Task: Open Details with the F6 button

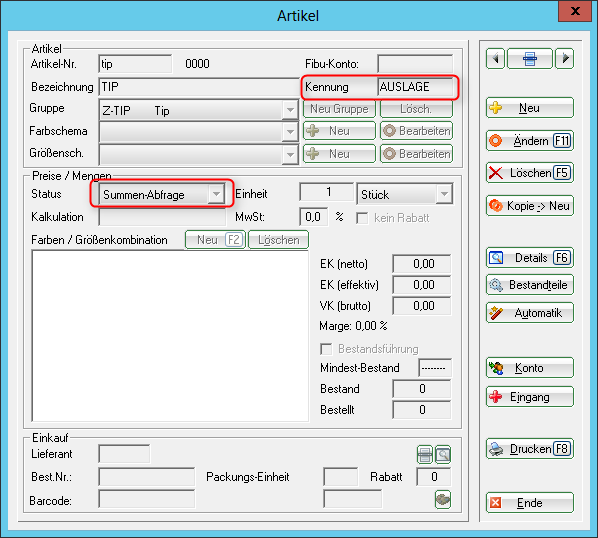Action: [x=530, y=258]
